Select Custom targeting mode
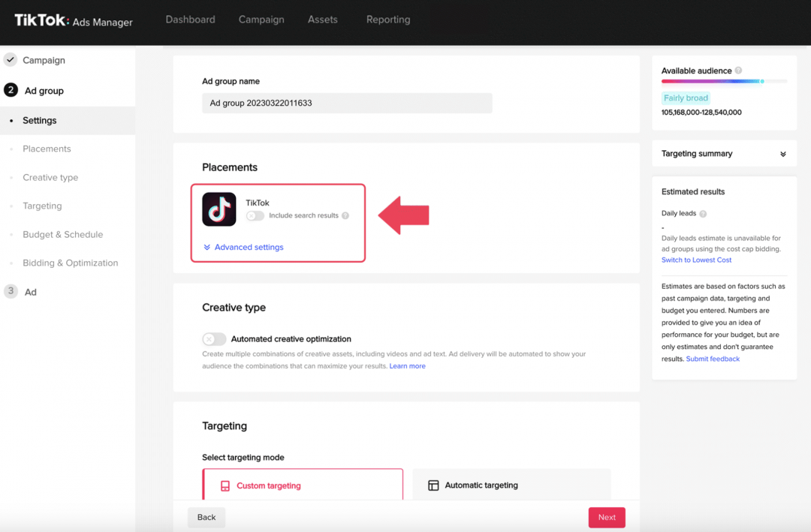The height and width of the screenshot is (532, 811). tap(303, 485)
